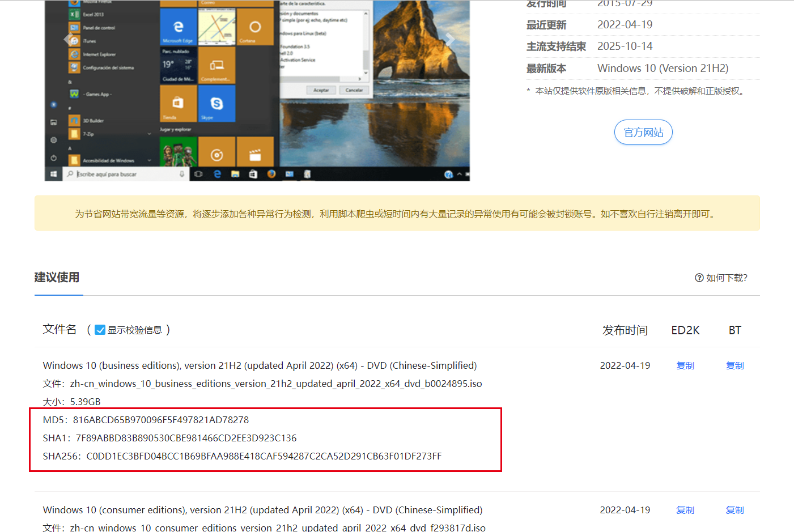Click the search box in screenshot taskbar
This screenshot has height=532, width=794.
pos(125,174)
